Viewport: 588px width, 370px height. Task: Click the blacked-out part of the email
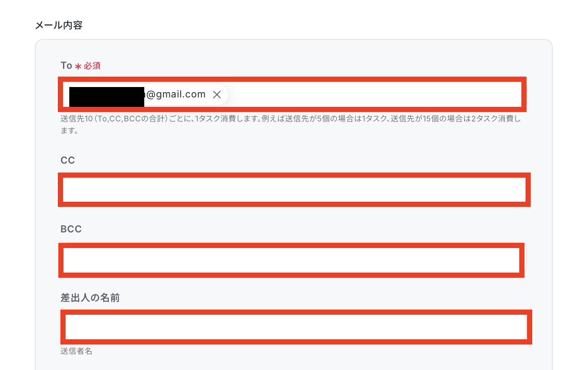click(x=107, y=96)
